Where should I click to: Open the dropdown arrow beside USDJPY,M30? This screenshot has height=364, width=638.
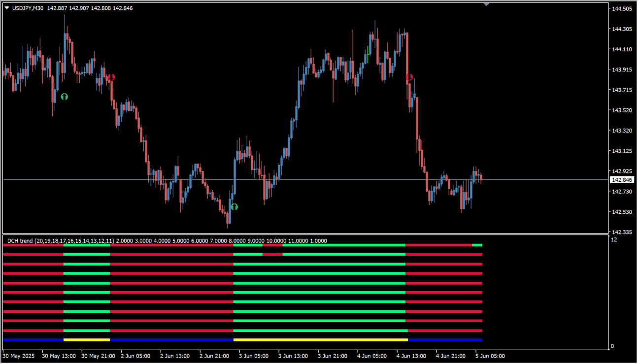click(7, 8)
